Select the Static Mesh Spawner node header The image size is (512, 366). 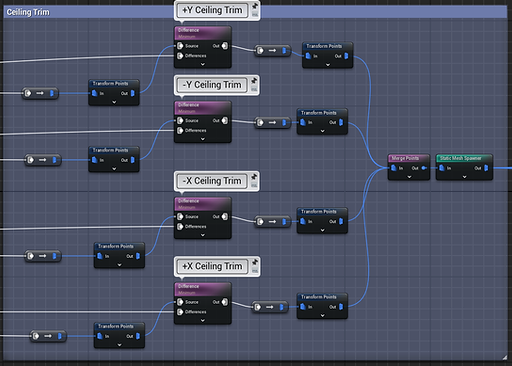pyautogui.click(x=464, y=158)
